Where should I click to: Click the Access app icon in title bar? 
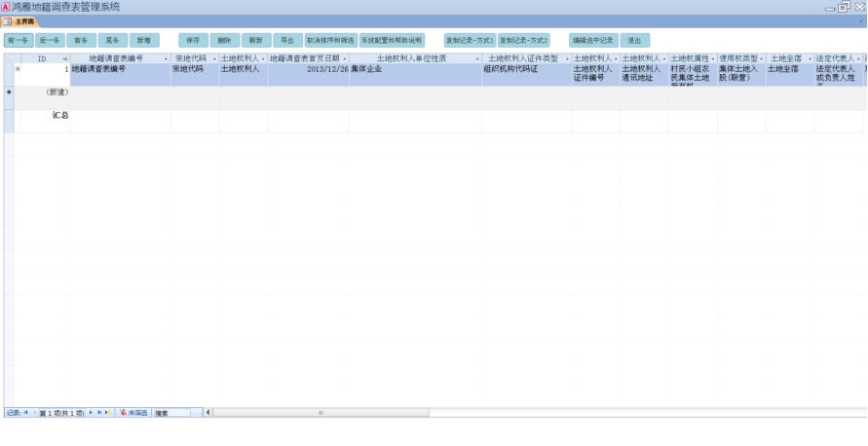click(6, 7)
